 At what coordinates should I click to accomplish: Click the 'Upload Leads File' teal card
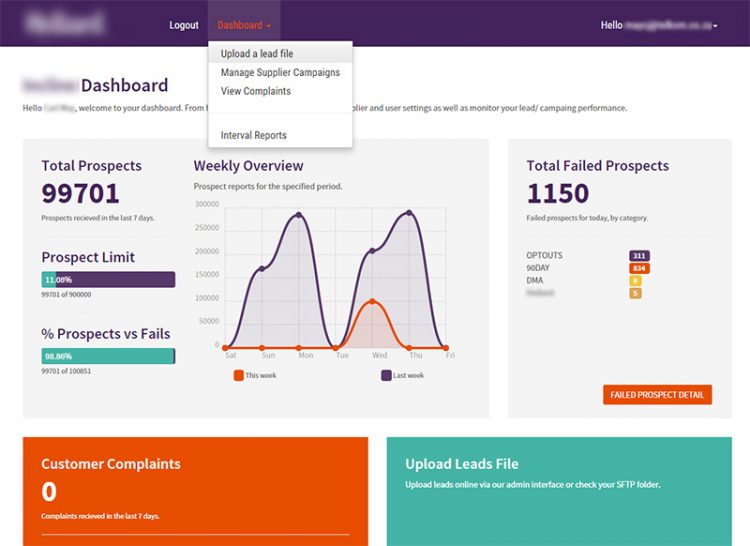(x=558, y=490)
